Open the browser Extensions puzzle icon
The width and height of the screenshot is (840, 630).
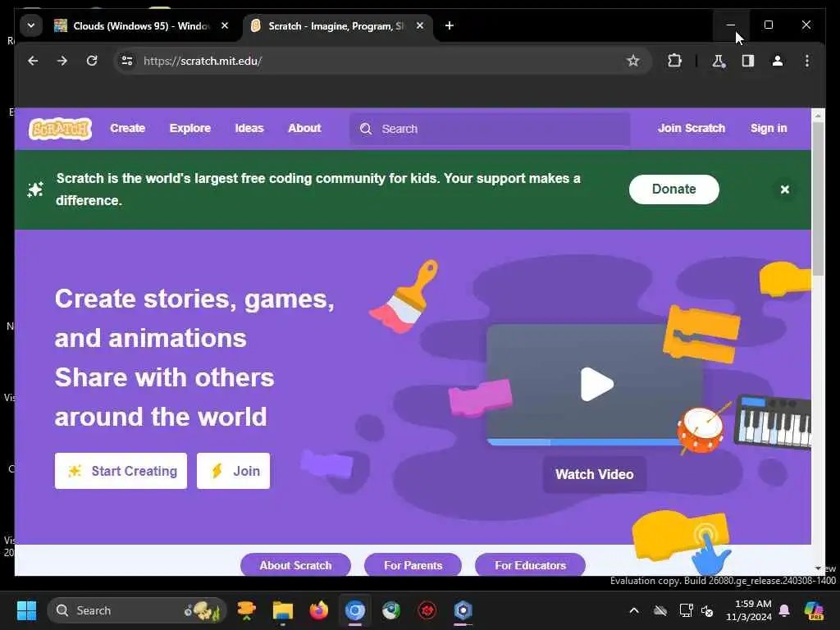pyautogui.click(x=674, y=61)
